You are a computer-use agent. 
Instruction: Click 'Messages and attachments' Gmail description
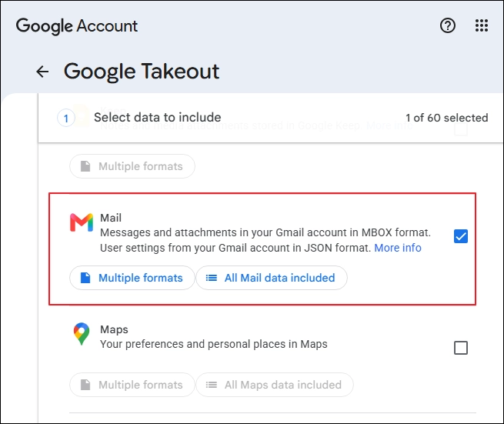[265, 240]
